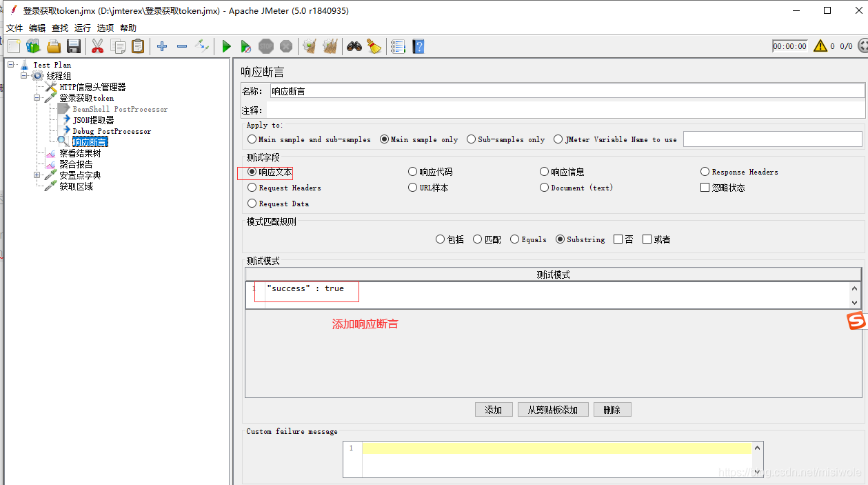Open the Templates icon in toolbar
This screenshot has width=868, height=485.
coord(33,46)
